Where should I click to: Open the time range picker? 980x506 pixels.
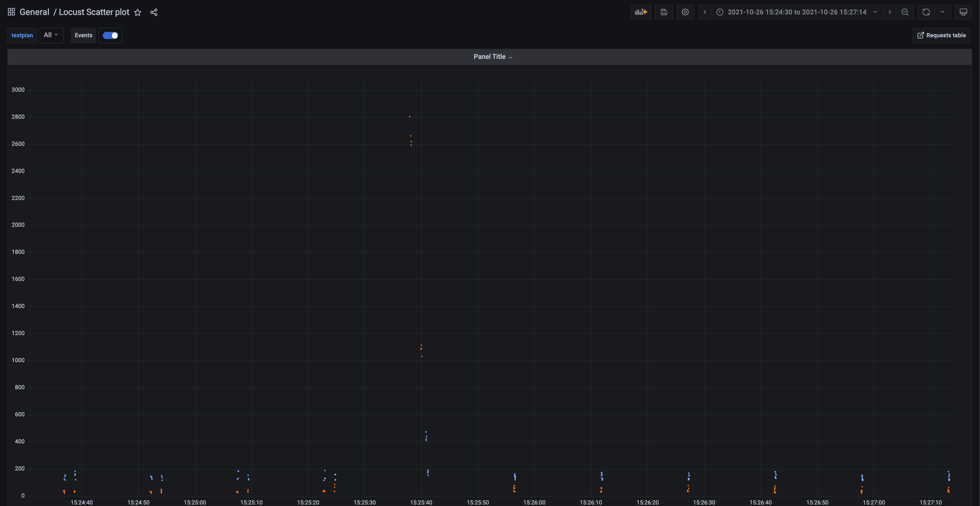tap(797, 12)
